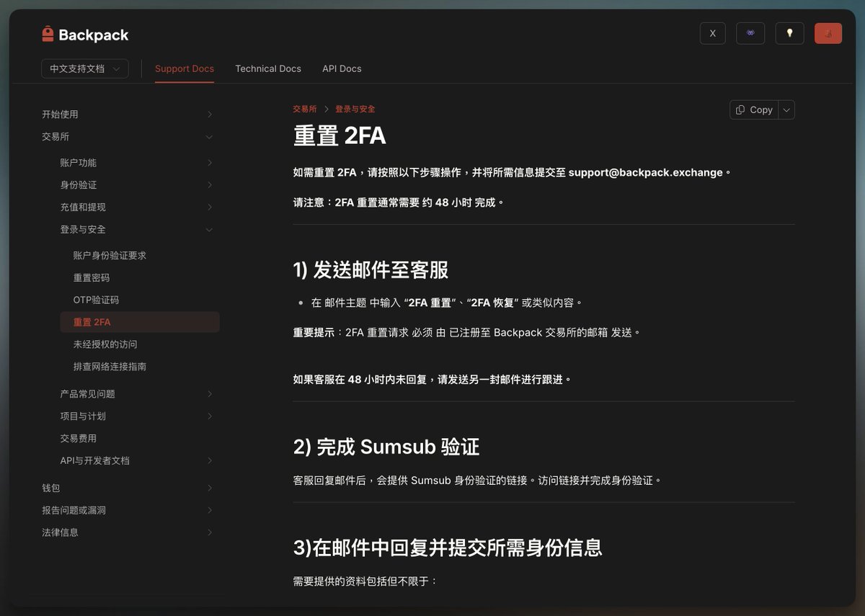Click the Copy page icon

click(x=740, y=110)
